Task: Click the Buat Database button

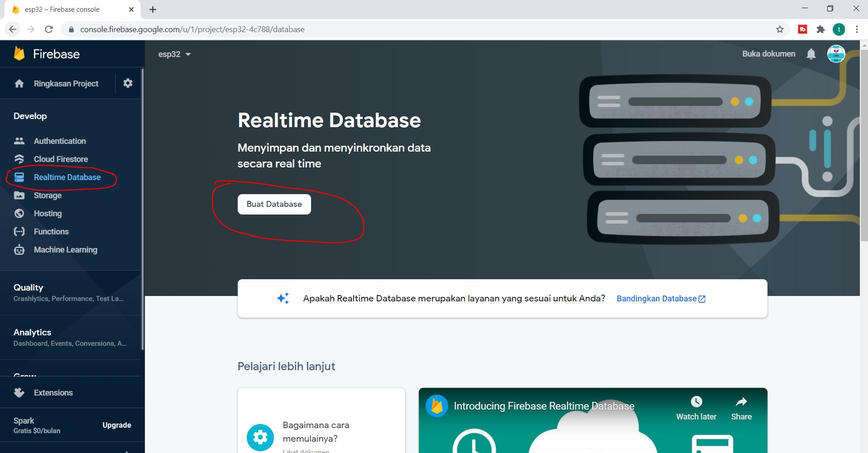Action: [274, 204]
